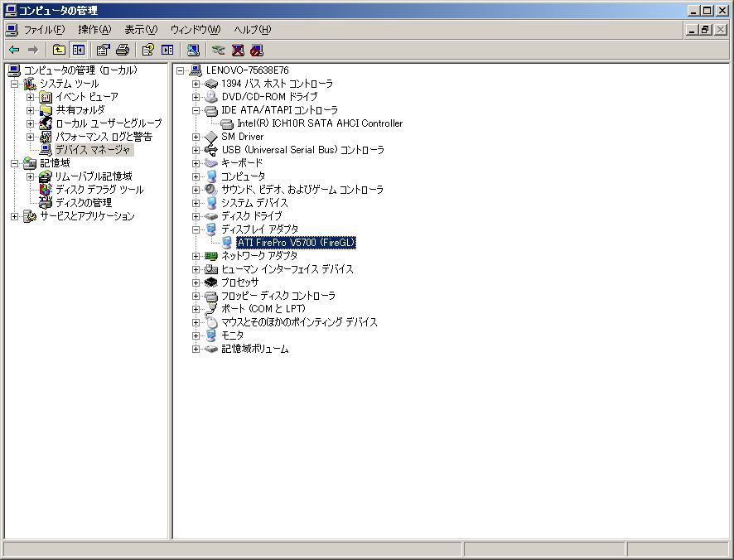734x560 pixels.
Task: Click the MMC document icon in menu bar
Action: (12, 30)
